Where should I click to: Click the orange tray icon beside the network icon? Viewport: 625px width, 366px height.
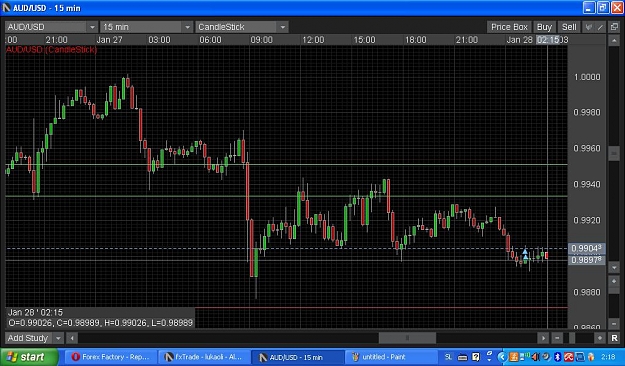pyautogui.click(x=591, y=357)
